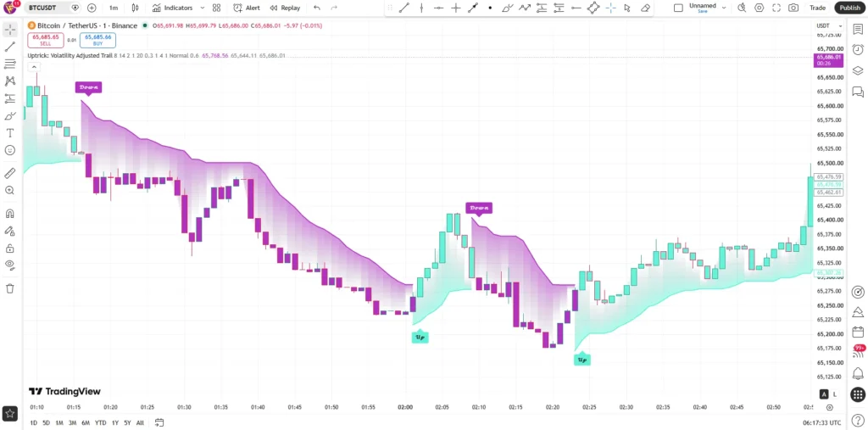Open the layout templates grid icon
Screen dimensions: 868x430
coord(216,8)
